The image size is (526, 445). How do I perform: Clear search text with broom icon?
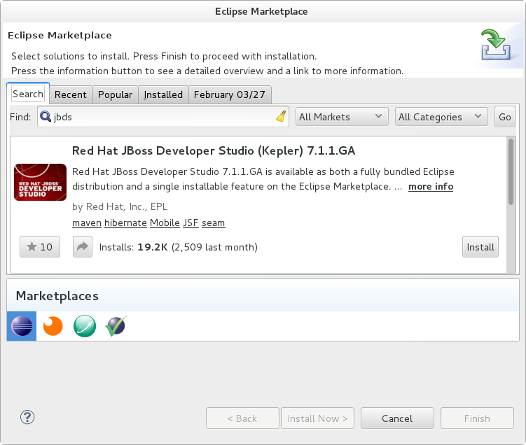(281, 116)
